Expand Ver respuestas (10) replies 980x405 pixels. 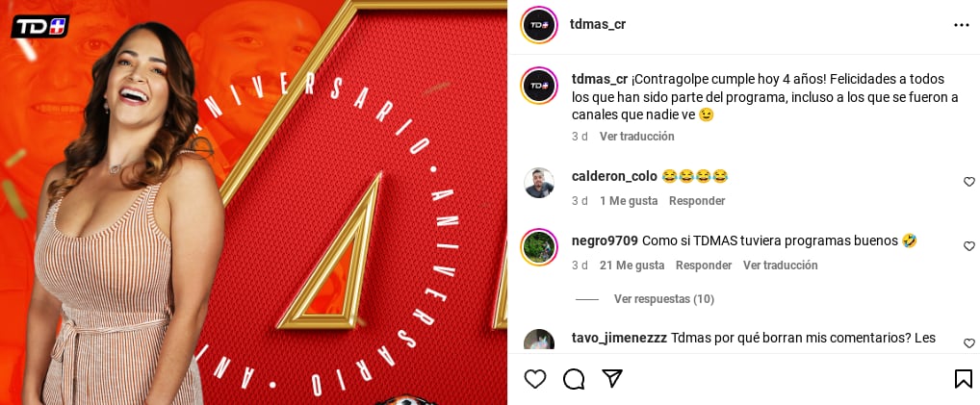(x=663, y=299)
